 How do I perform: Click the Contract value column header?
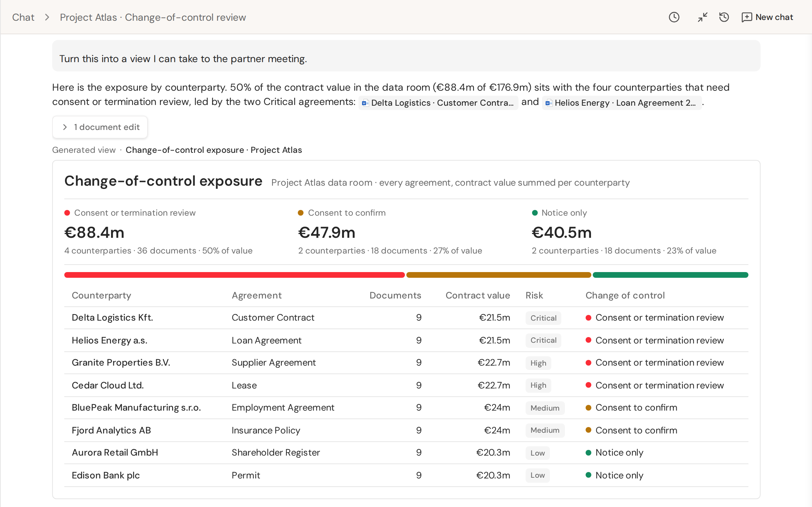478,295
